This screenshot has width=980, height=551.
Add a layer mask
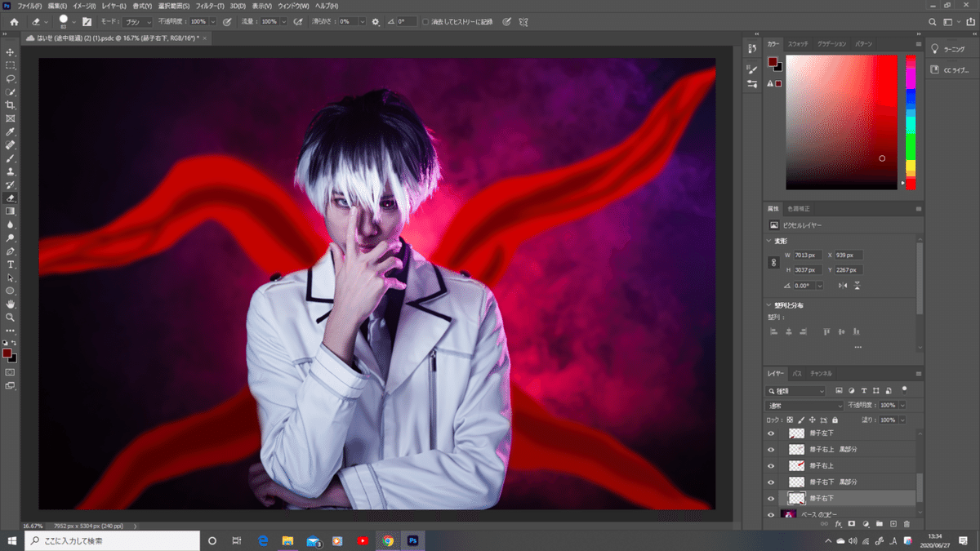pos(852,523)
